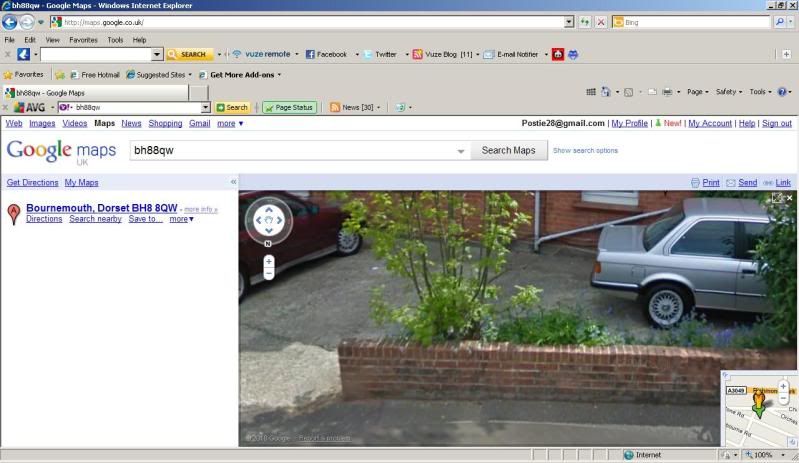Click the orange pegman on the mini map

(758, 405)
